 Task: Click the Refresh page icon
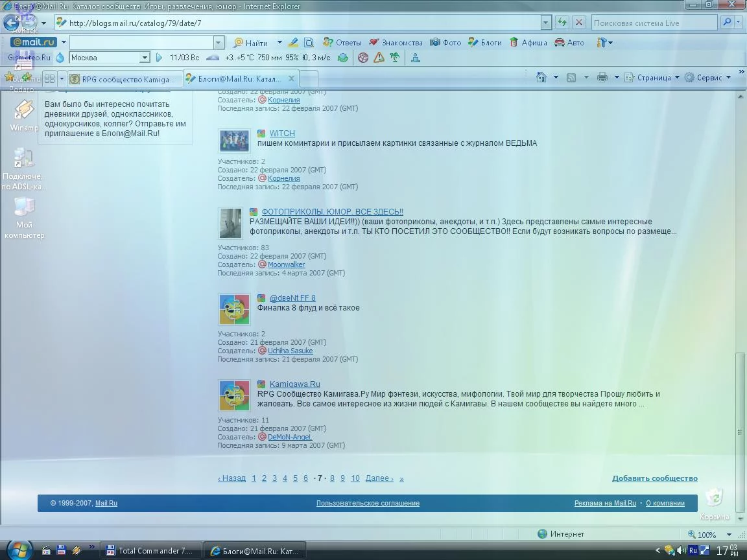(562, 23)
